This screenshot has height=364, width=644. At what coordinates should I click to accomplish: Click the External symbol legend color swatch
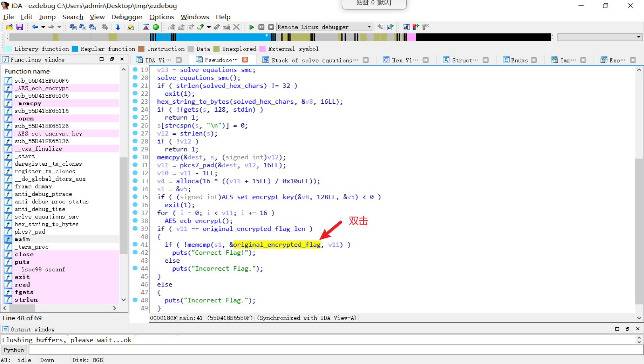262,49
